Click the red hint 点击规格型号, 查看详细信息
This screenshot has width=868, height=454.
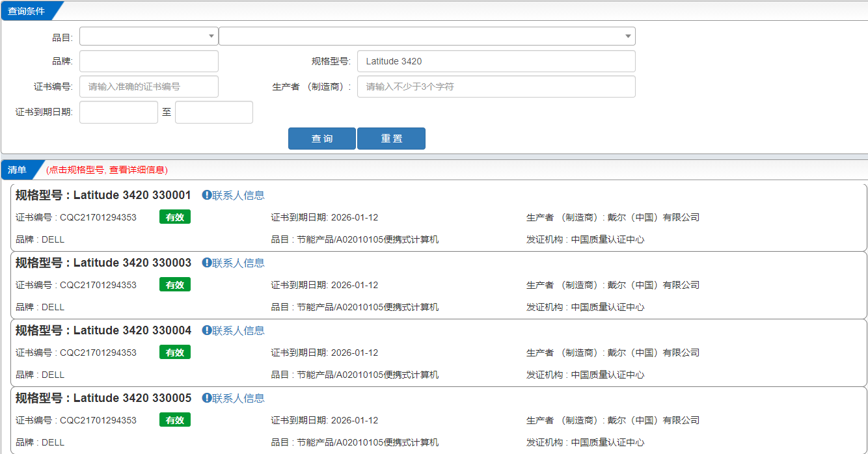[x=107, y=170]
